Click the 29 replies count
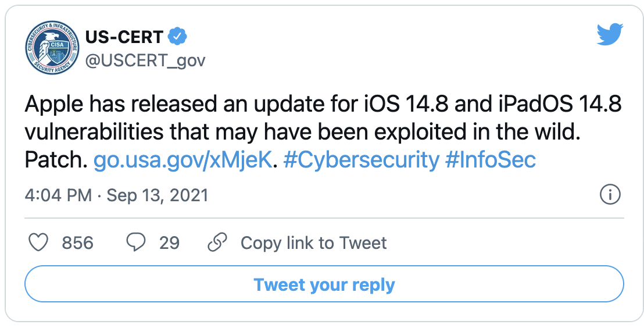The width and height of the screenshot is (644, 328). click(x=169, y=243)
